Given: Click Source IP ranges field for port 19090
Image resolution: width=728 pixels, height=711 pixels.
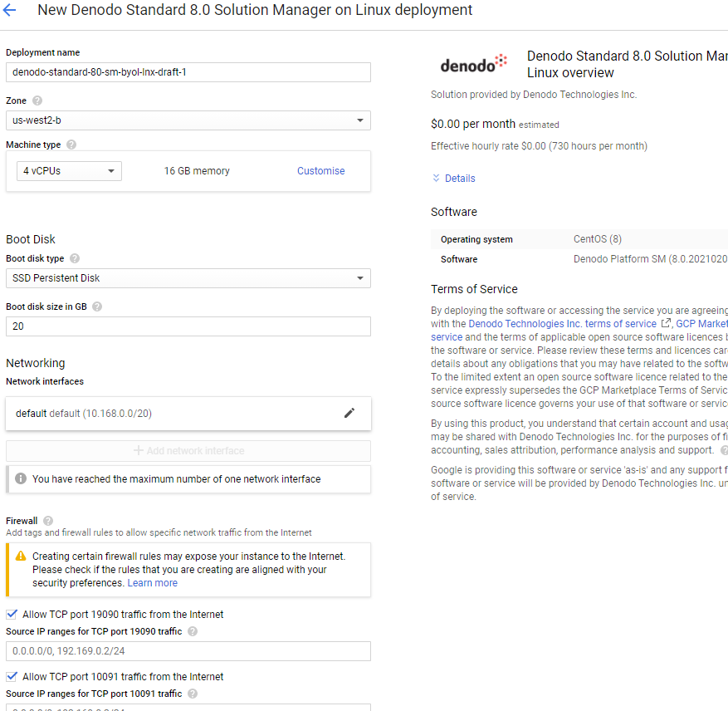Looking at the screenshot, I should click(188, 651).
